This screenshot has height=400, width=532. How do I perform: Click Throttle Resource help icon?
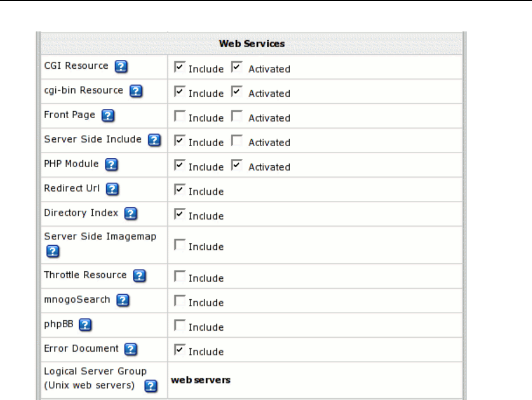[x=139, y=275]
